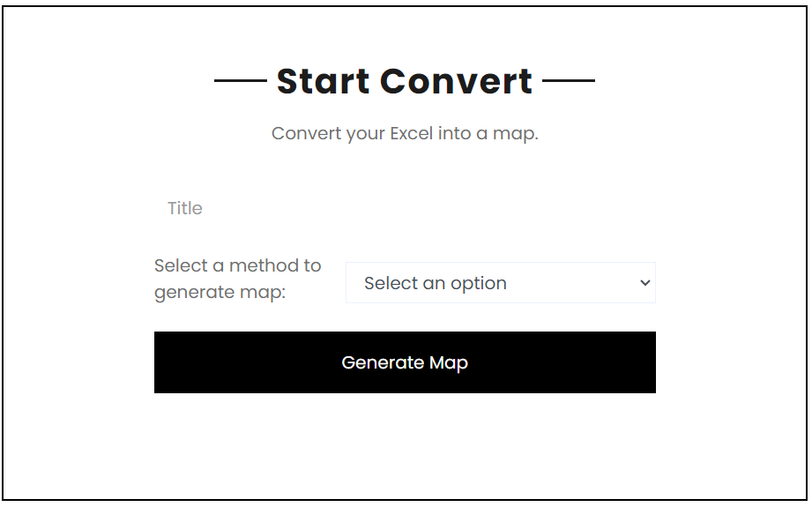Click the decorative line right of the heading
This screenshot has width=812, height=507.
tap(569, 81)
